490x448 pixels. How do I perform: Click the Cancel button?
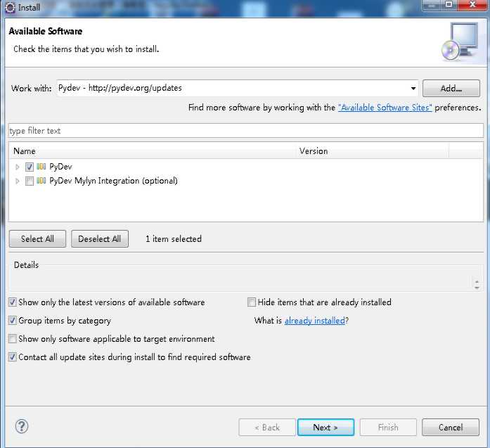pyautogui.click(x=451, y=428)
